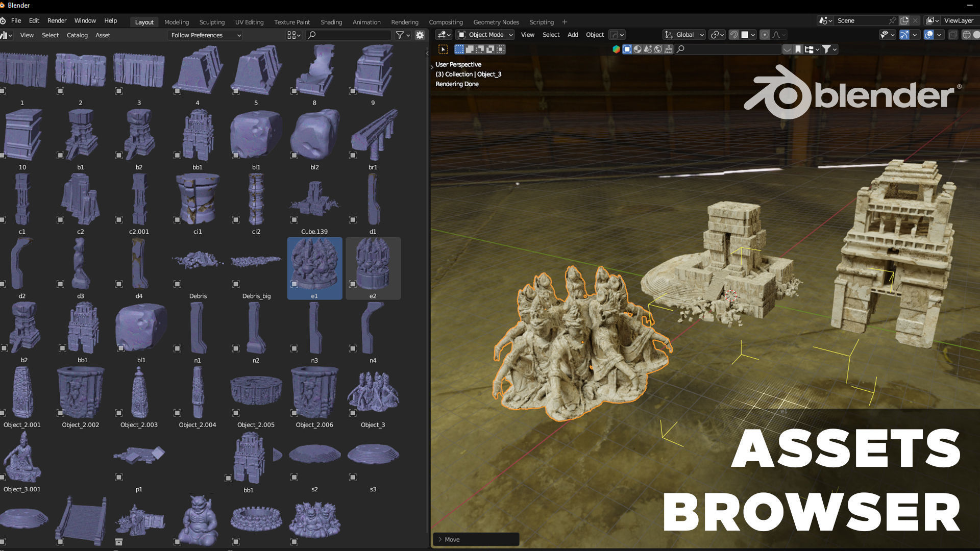
Task: Open the Follow Preferences dropdown
Action: (205, 35)
